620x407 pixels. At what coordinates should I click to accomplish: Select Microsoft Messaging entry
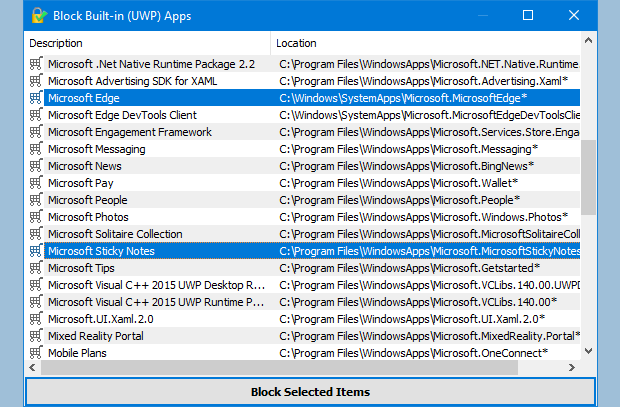pyautogui.click(x=97, y=149)
